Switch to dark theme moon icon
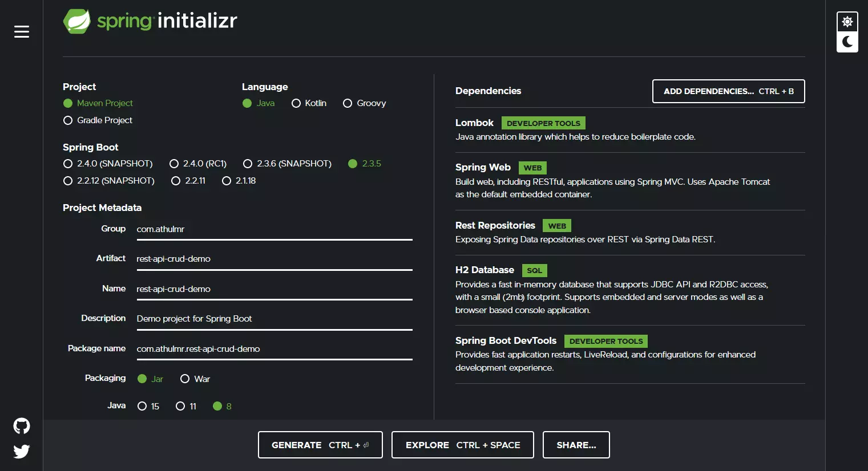The height and width of the screenshot is (471, 868). [847, 42]
